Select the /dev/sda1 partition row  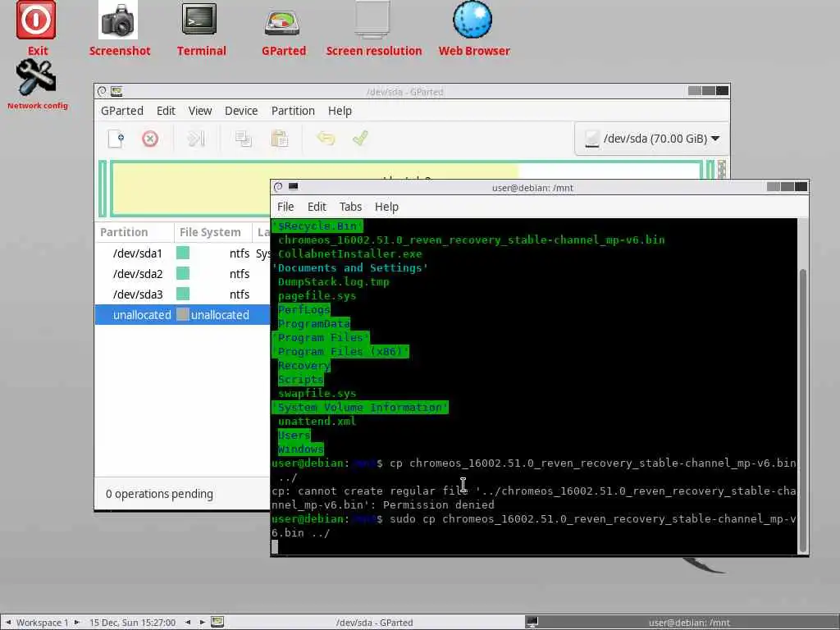click(183, 253)
